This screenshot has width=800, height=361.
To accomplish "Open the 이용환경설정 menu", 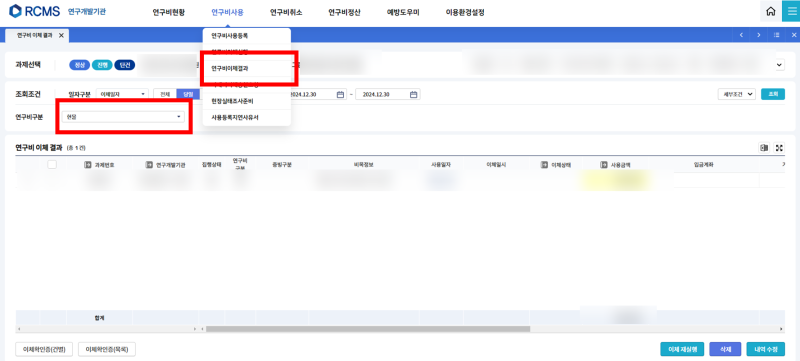I will point(465,12).
